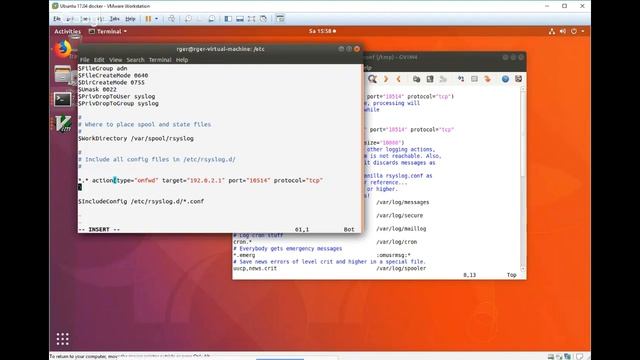The height and width of the screenshot is (360, 640).
Task: Open the terminal window's Help menu
Action: point(182,60)
